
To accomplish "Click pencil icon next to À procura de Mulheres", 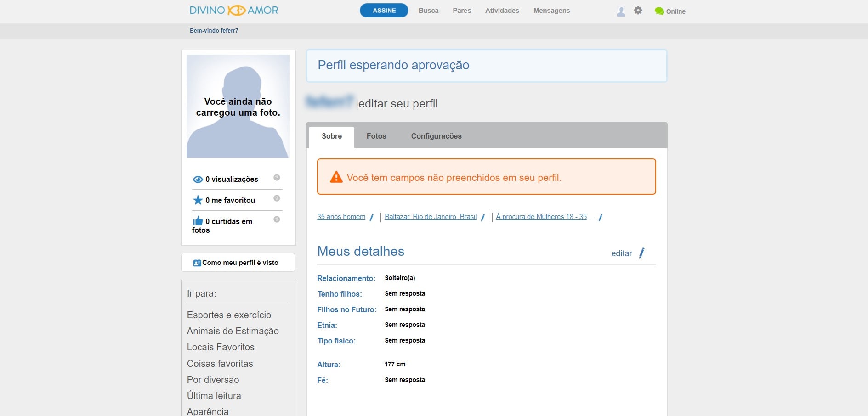I will [600, 217].
